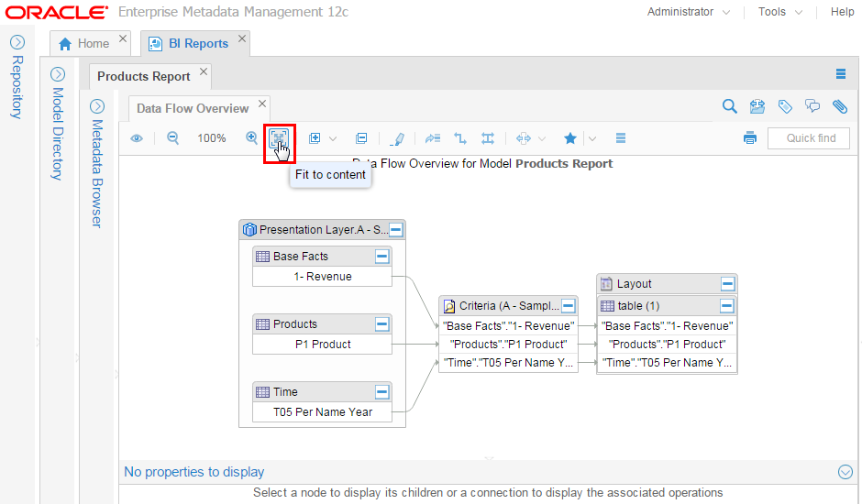Image resolution: width=862 pixels, height=504 pixels.
Task: Zoom in the data flow diagram
Action: (x=252, y=138)
